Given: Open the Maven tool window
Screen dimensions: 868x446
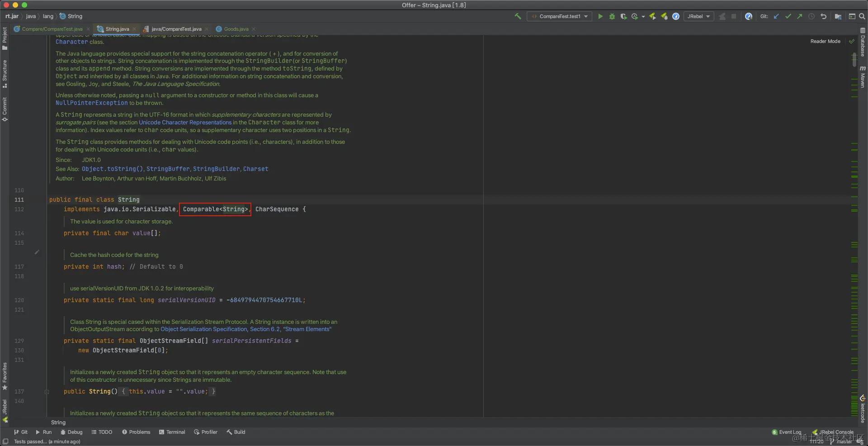Looking at the screenshot, I should 863,77.
